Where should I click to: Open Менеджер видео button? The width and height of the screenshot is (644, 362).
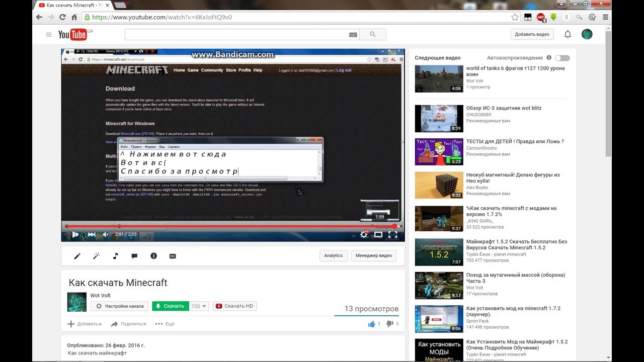(373, 255)
